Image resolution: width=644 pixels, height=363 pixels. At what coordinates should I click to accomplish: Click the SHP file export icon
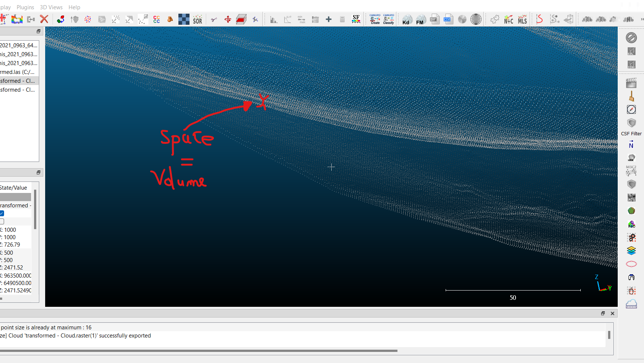click(x=435, y=19)
